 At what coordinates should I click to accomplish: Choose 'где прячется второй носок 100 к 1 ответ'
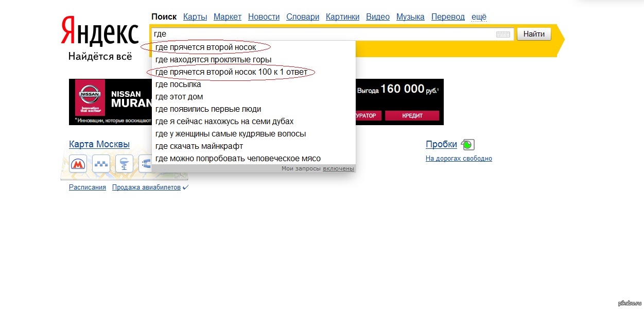(253, 72)
